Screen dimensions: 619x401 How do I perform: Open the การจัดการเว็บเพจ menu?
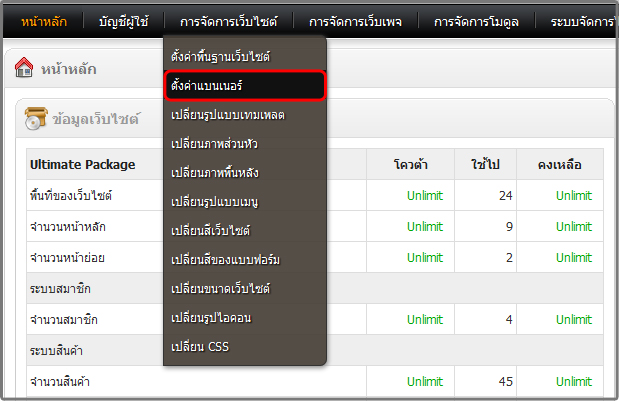click(x=355, y=21)
